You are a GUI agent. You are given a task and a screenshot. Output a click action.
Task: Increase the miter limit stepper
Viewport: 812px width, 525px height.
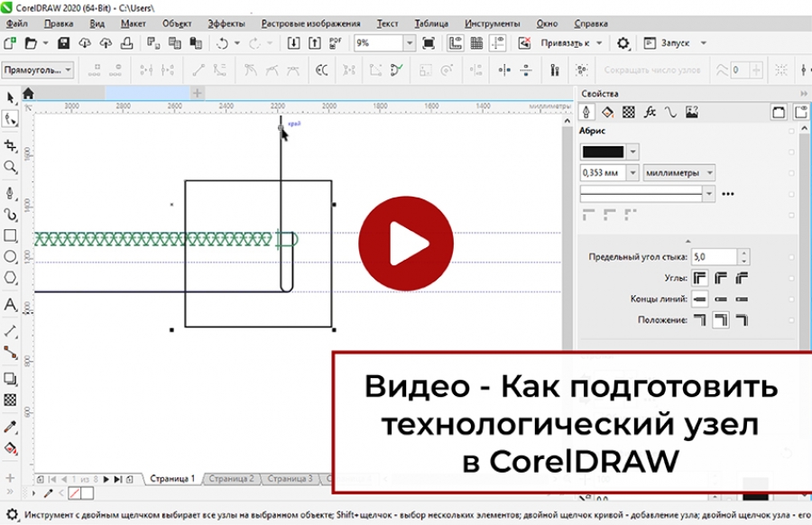pyautogui.click(x=743, y=253)
